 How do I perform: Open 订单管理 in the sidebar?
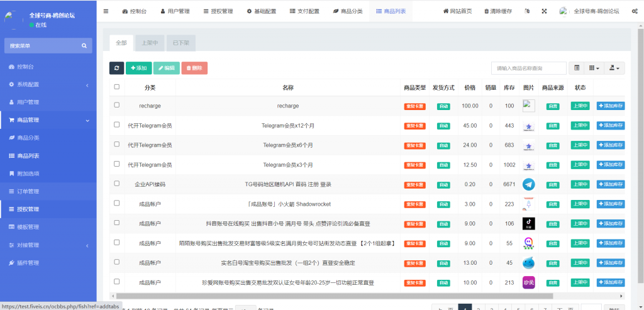pos(48,192)
